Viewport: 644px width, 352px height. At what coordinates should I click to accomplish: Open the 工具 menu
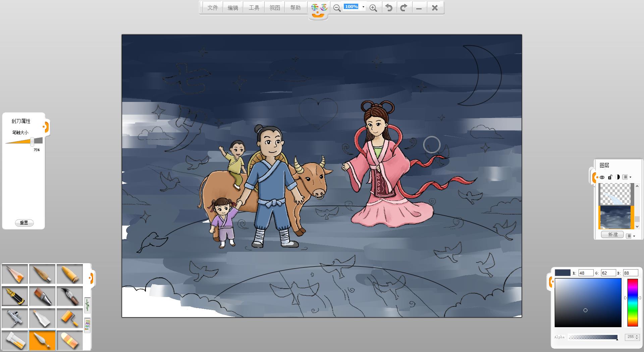(254, 8)
